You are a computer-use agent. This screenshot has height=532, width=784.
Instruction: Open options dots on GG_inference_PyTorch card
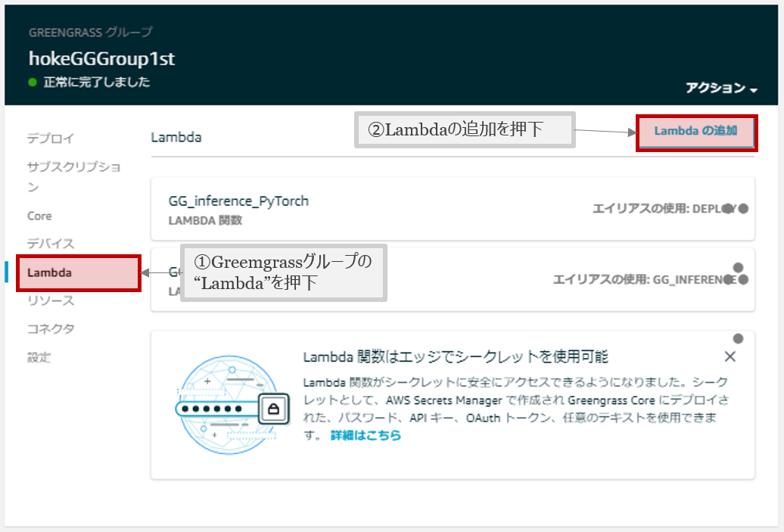735,209
